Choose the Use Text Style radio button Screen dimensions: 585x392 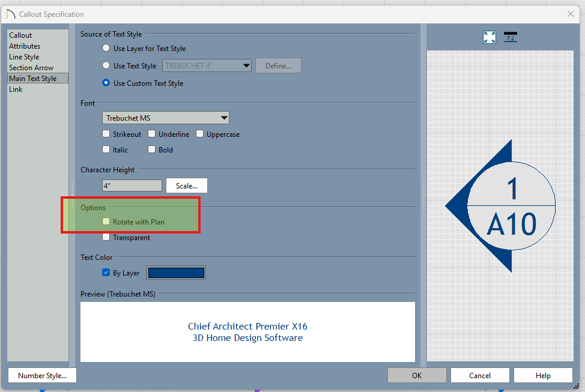[106, 66]
